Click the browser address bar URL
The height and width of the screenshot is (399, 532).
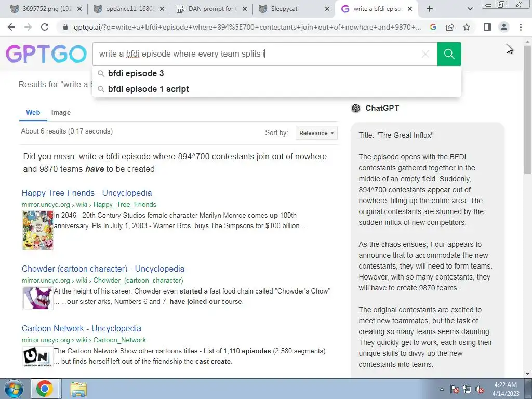[247, 27]
